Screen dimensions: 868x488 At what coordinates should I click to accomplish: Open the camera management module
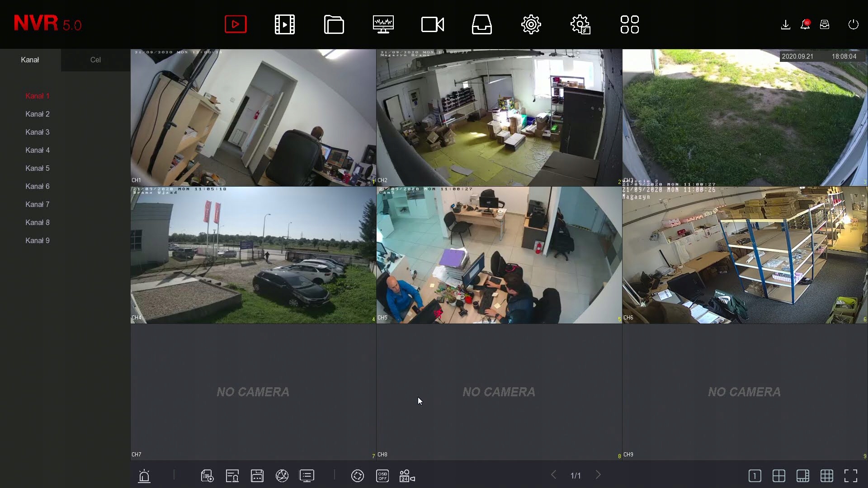432,24
